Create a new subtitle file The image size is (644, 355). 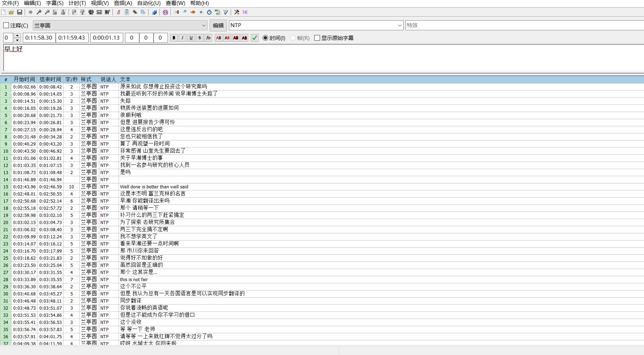[x=3, y=12]
